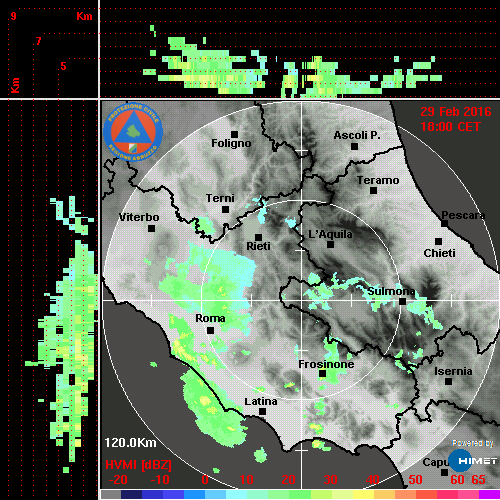Click the Chieti city label
Screen dimensions: 500x500
point(439,253)
